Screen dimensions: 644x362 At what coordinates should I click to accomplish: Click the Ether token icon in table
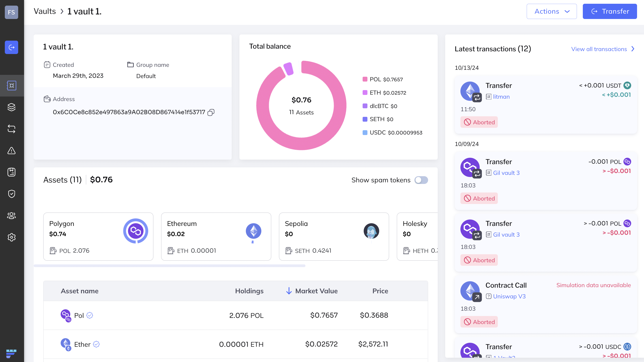[66, 344]
